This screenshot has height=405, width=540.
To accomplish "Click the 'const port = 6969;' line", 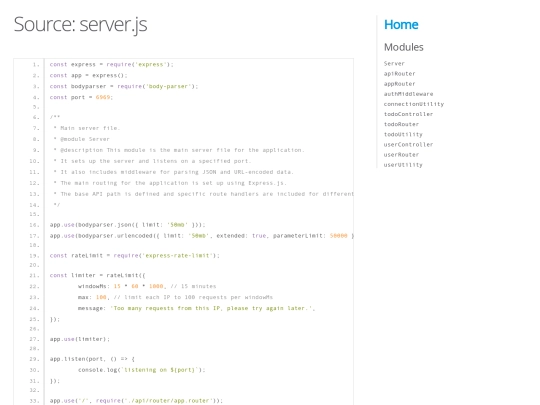I will (81, 97).
